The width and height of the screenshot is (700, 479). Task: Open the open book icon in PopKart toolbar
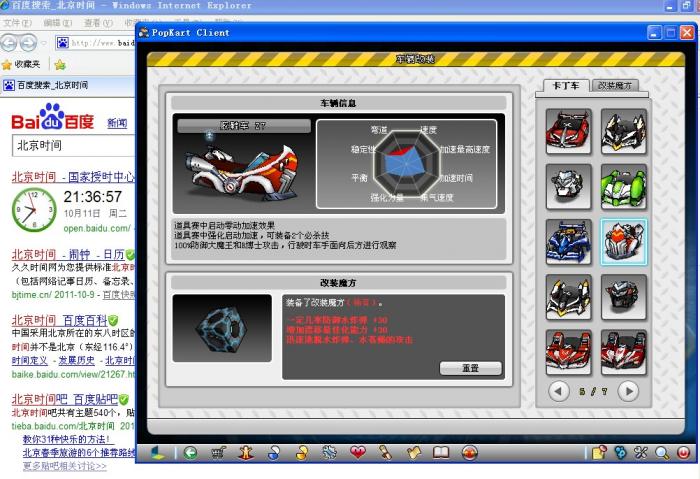pyautogui.click(x=441, y=453)
